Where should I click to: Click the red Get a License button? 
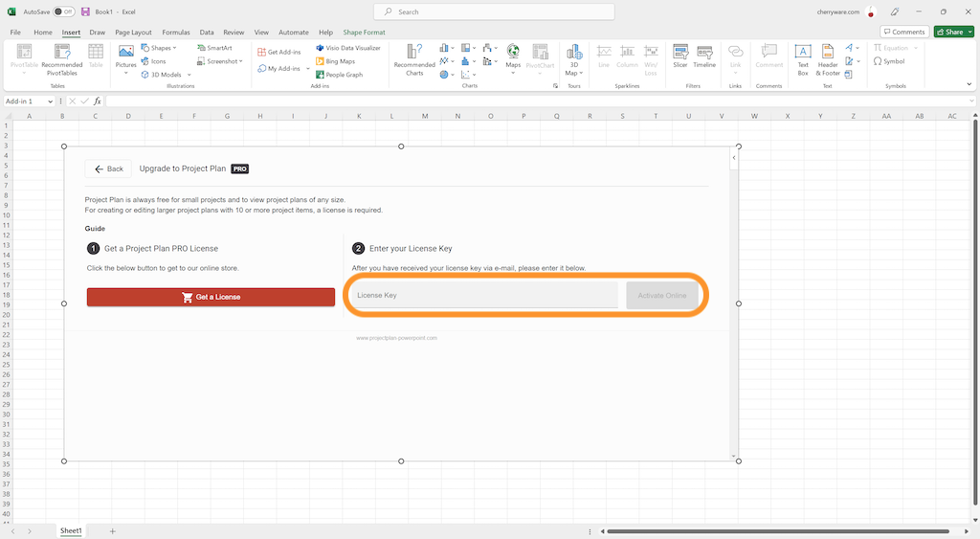[211, 297]
